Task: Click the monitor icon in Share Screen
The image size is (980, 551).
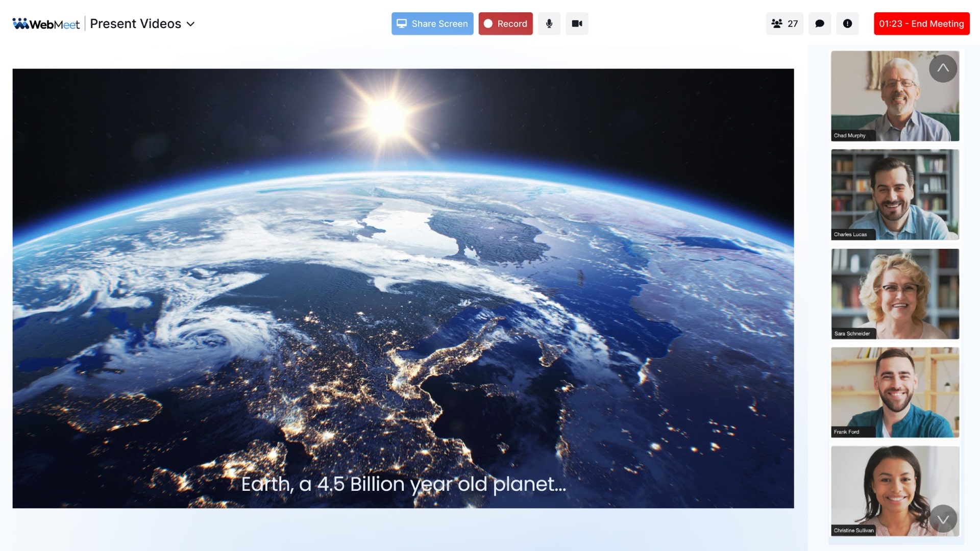Action: [x=402, y=23]
